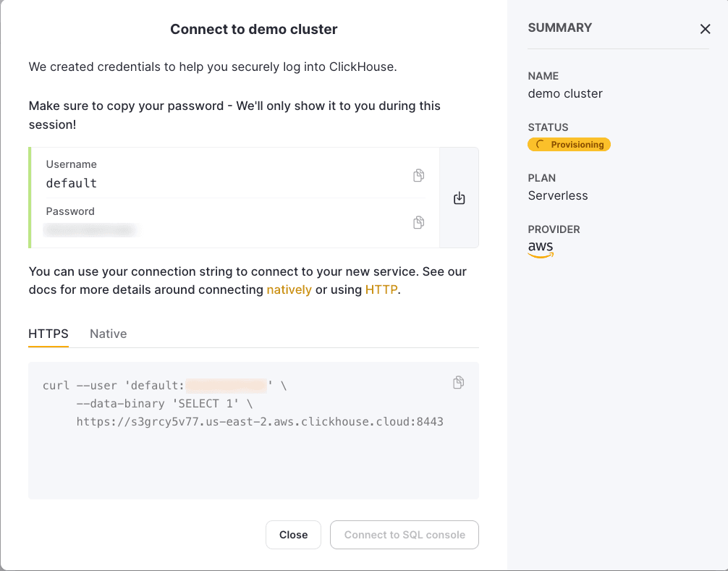Switch to the Native tab
This screenshot has height=571, width=728.
pos(108,334)
